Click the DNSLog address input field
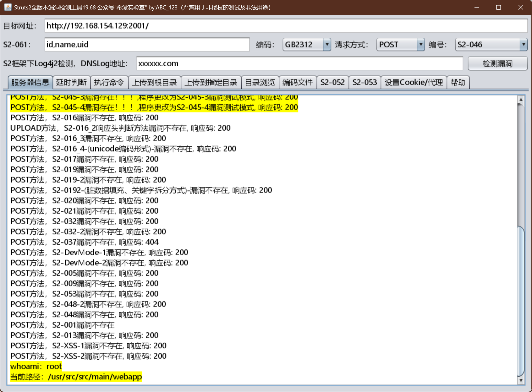The image size is (532, 392). (x=300, y=63)
